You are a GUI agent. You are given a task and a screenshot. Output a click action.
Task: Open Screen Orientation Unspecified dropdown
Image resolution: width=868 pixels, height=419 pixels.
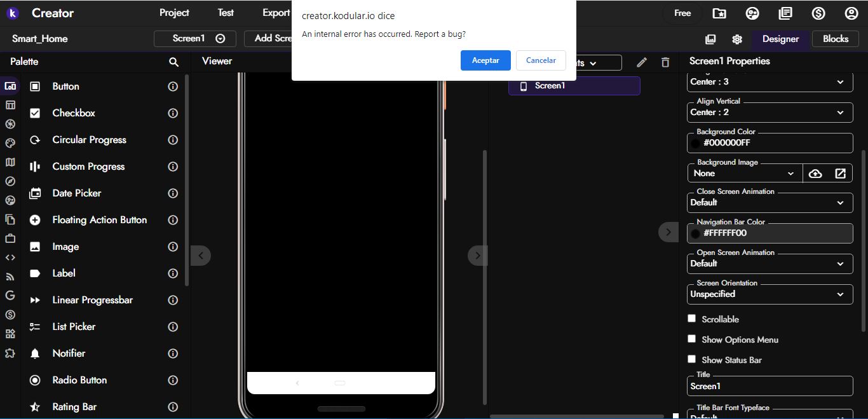770,294
